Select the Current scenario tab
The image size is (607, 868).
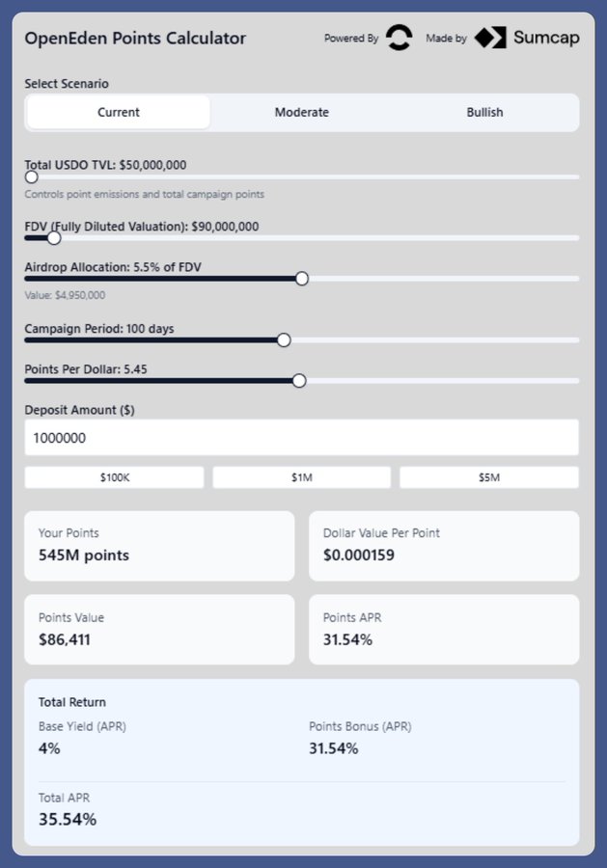click(x=119, y=113)
